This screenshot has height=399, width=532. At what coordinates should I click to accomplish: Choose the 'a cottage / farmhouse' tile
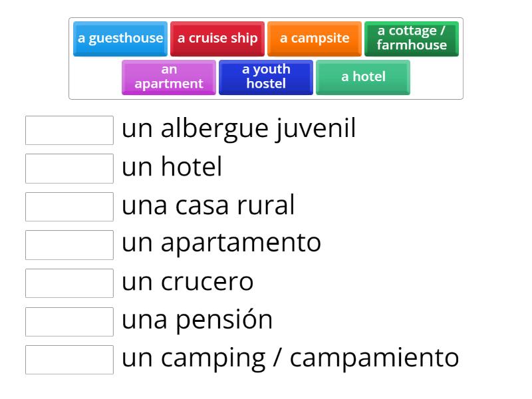click(x=411, y=39)
